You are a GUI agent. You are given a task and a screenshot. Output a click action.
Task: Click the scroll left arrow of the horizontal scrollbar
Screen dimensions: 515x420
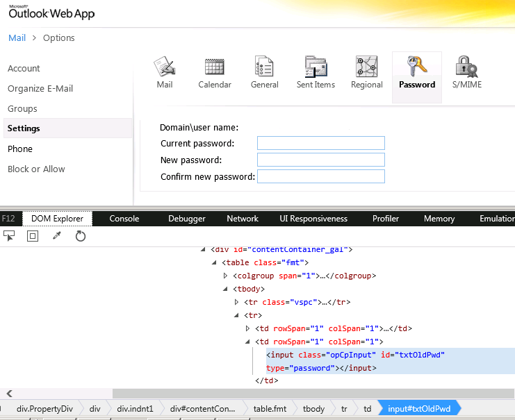9,394
